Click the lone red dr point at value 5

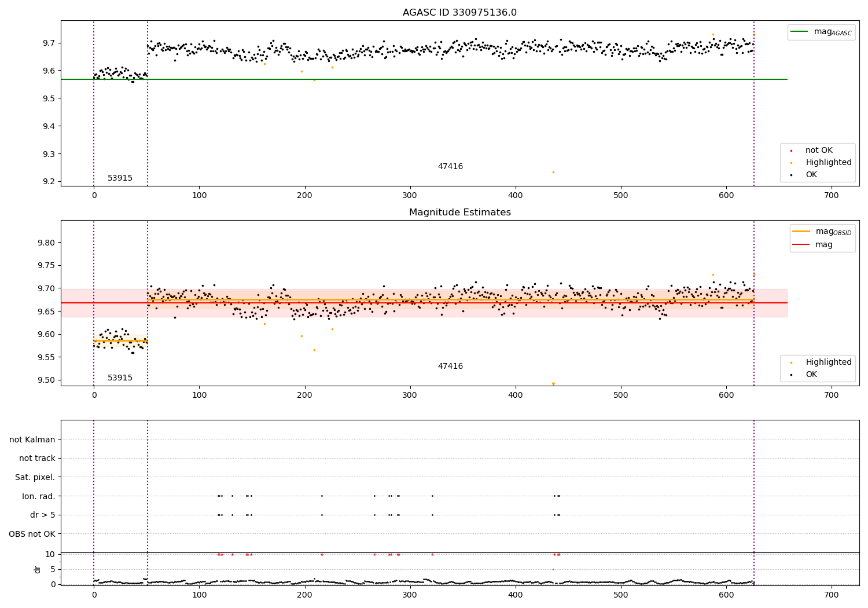tap(553, 570)
